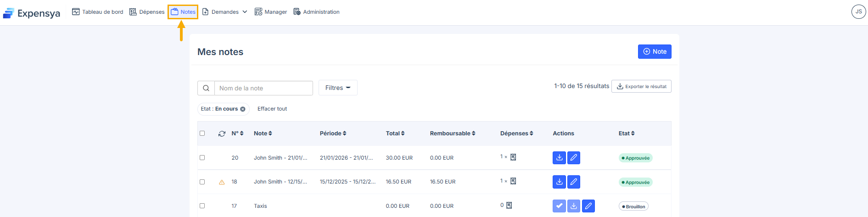
Task: Click the Brouillon status badge
Action: tap(633, 206)
